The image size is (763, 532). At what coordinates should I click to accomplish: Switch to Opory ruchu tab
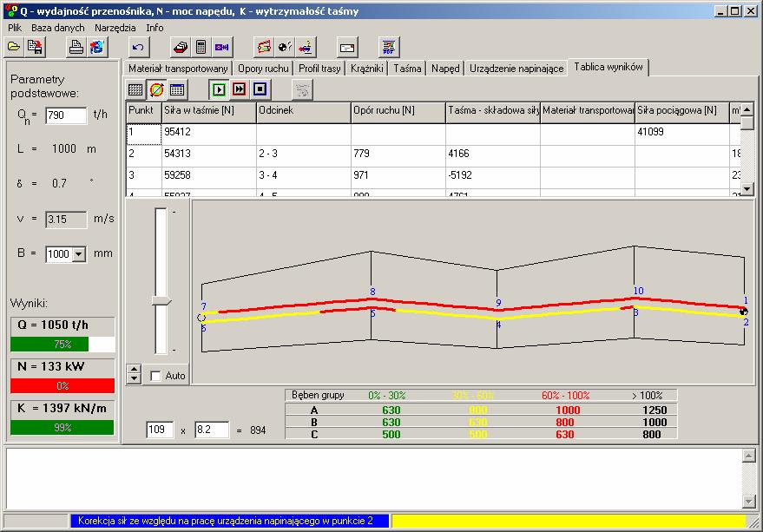point(263,69)
